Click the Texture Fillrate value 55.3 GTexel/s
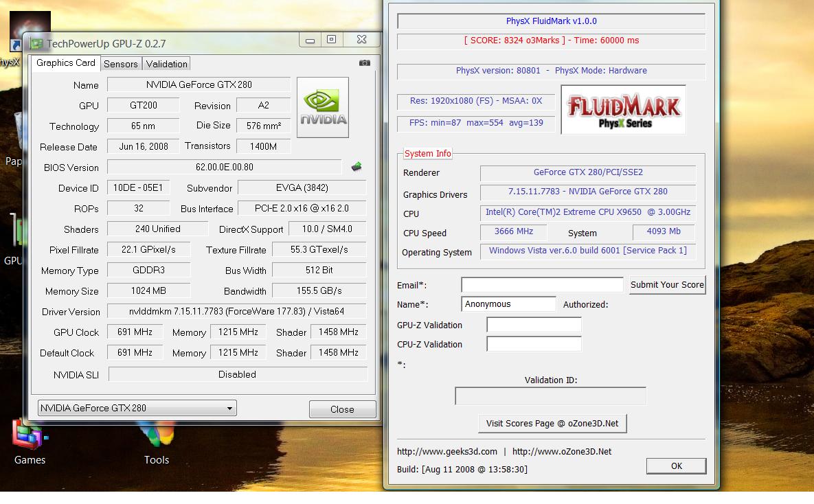The image size is (814, 504). [319, 250]
